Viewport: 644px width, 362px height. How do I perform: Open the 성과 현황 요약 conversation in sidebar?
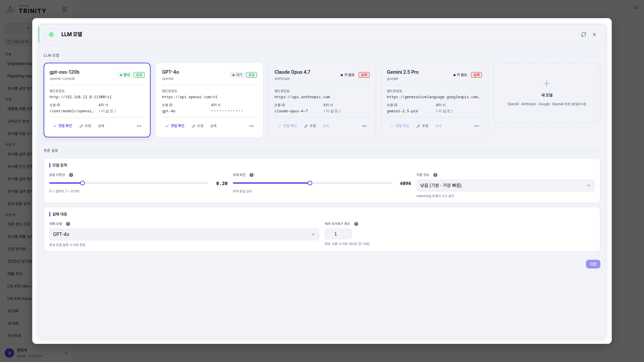click(19, 204)
